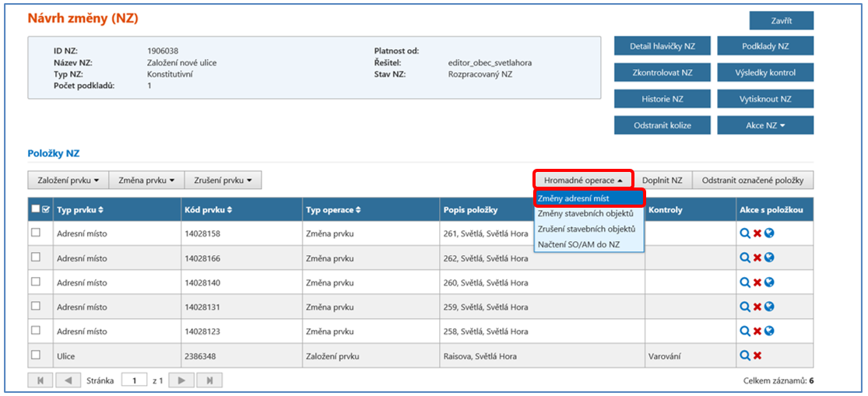Expand the Založení prvku dropdown
This screenshot has width=868, height=396.
(x=68, y=180)
